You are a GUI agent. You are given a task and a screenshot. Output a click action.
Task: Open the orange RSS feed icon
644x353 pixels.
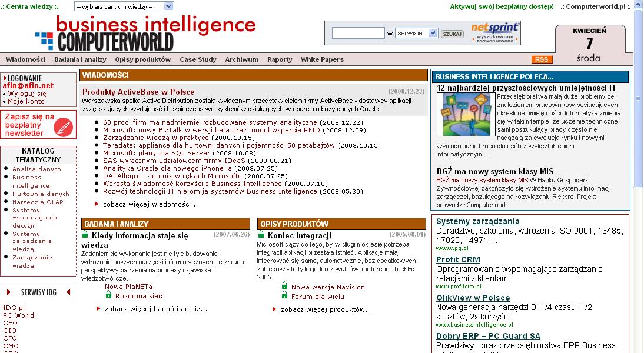542,59
